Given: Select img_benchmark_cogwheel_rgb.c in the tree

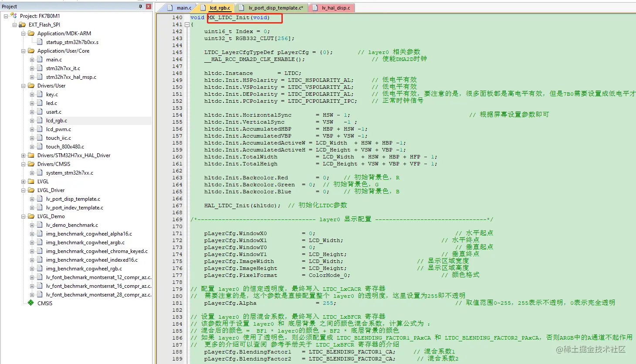Looking at the screenshot, I should click(84, 269).
